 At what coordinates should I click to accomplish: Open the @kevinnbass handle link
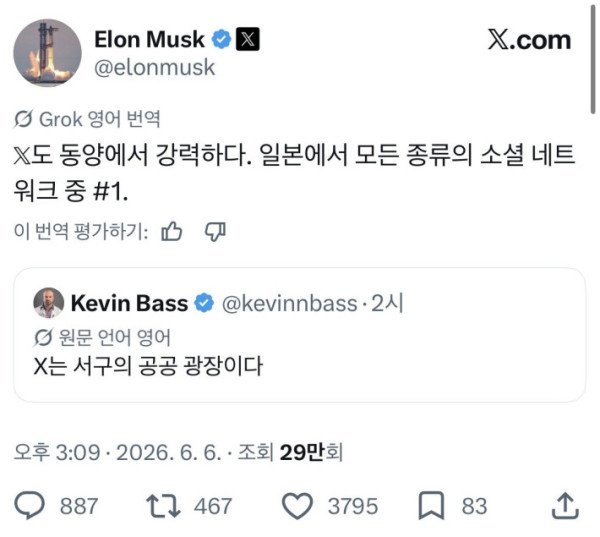pyautogui.click(x=289, y=304)
